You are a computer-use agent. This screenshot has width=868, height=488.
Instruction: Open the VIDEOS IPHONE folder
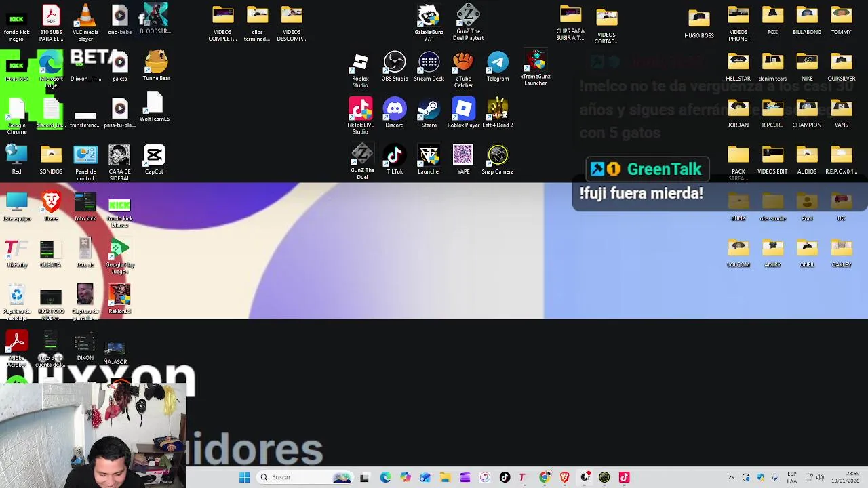coord(738,23)
